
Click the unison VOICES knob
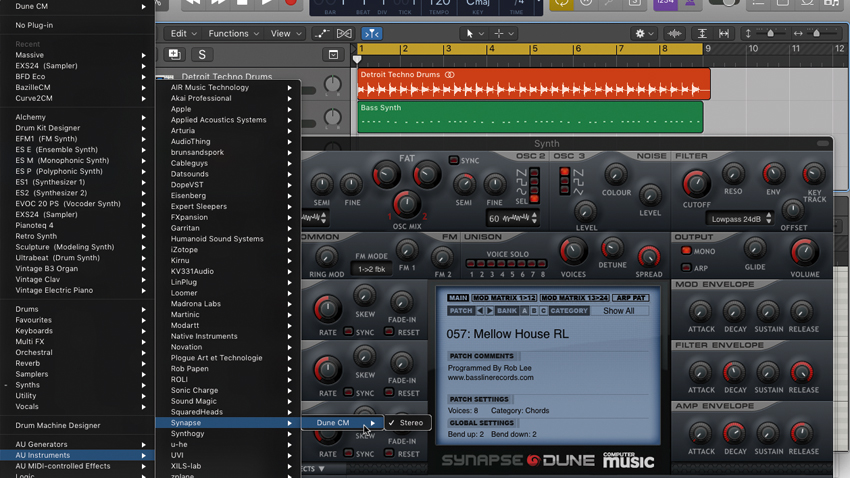572,251
